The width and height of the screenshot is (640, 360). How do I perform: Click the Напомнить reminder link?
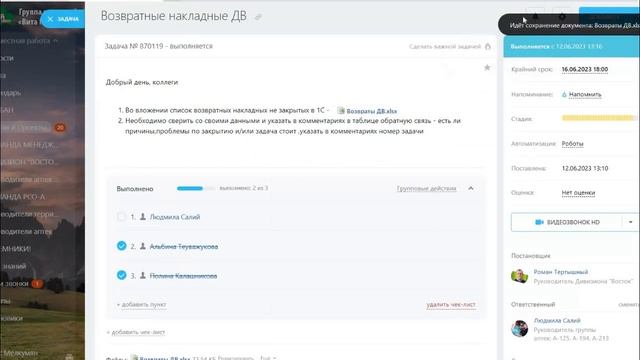[585, 94]
